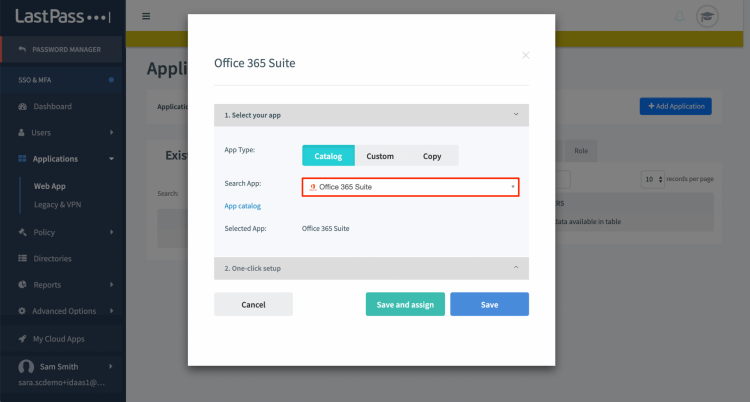Click the SSO & MFA blue dot
This screenshot has width=750, height=402.
[111, 80]
